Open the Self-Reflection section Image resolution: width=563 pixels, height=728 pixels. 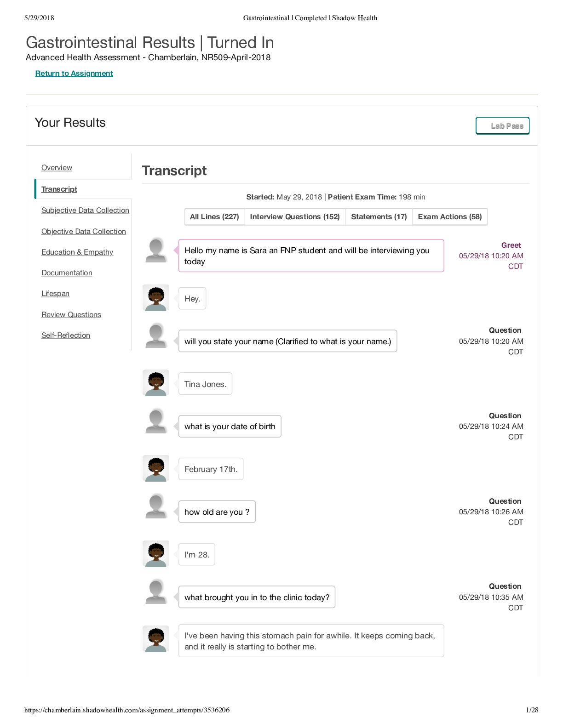point(66,336)
